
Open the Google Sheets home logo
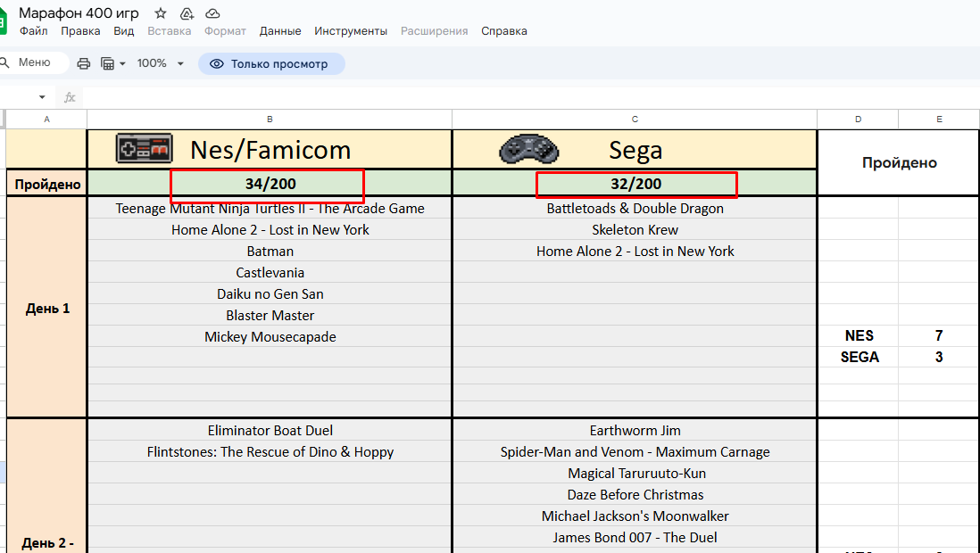[x=4, y=22]
